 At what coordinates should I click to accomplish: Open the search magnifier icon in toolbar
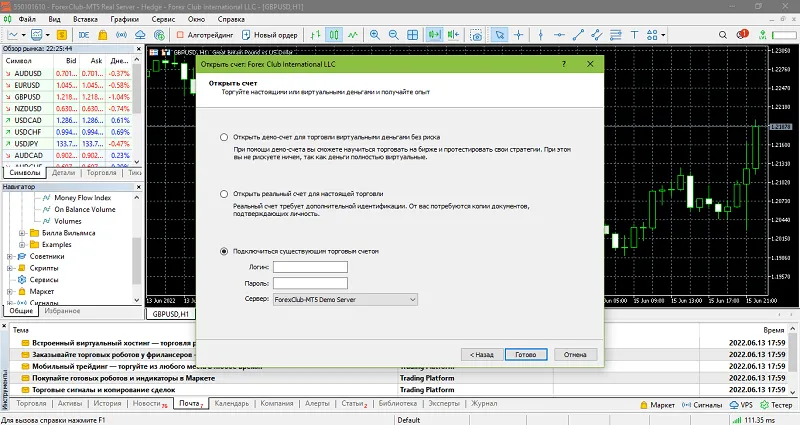pyautogui.click(x=722, y=35)
